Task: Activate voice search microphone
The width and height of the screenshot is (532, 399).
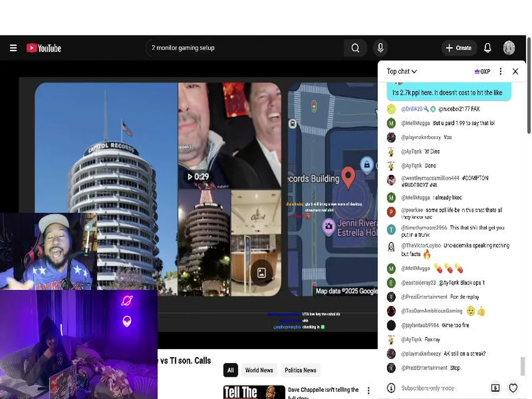Action: [x=380, y=48]
